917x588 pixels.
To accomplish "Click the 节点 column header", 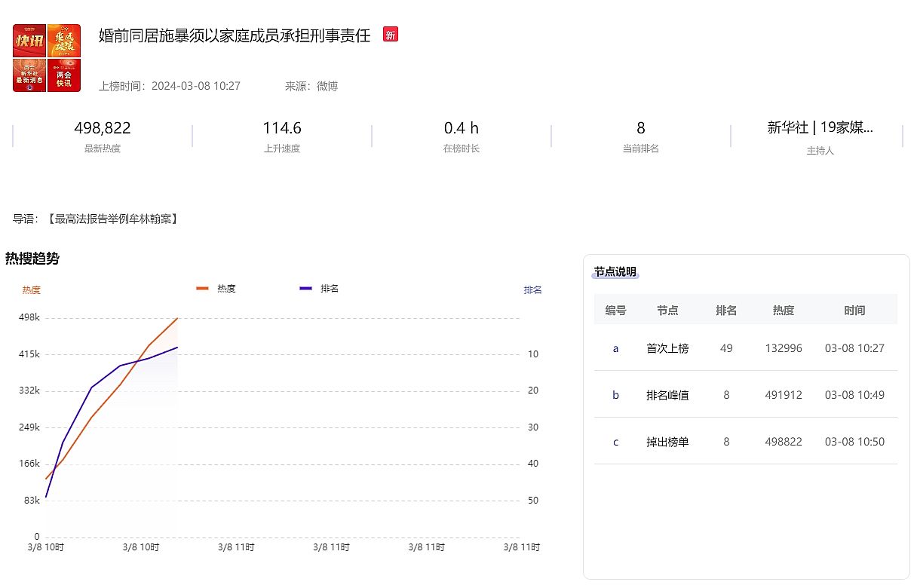I will [x=667, y=310].
